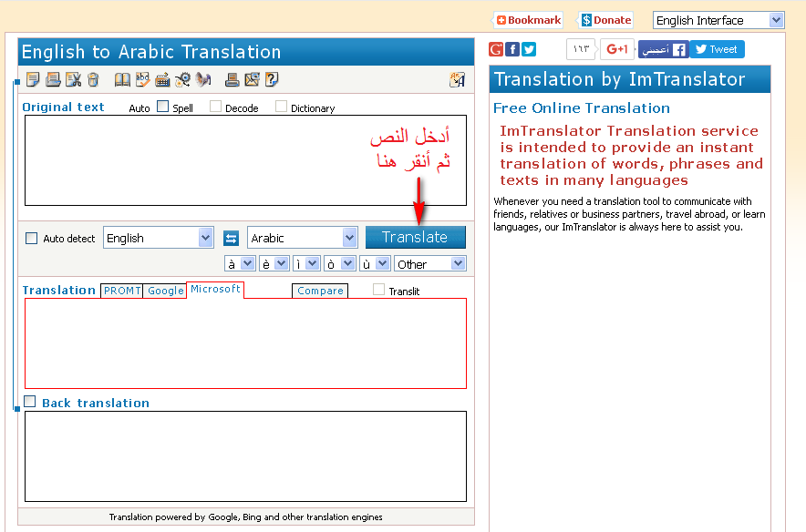This screenshot has width=806, height=532.
Task: Click the trash can clear icon
Action: [93, 79]
